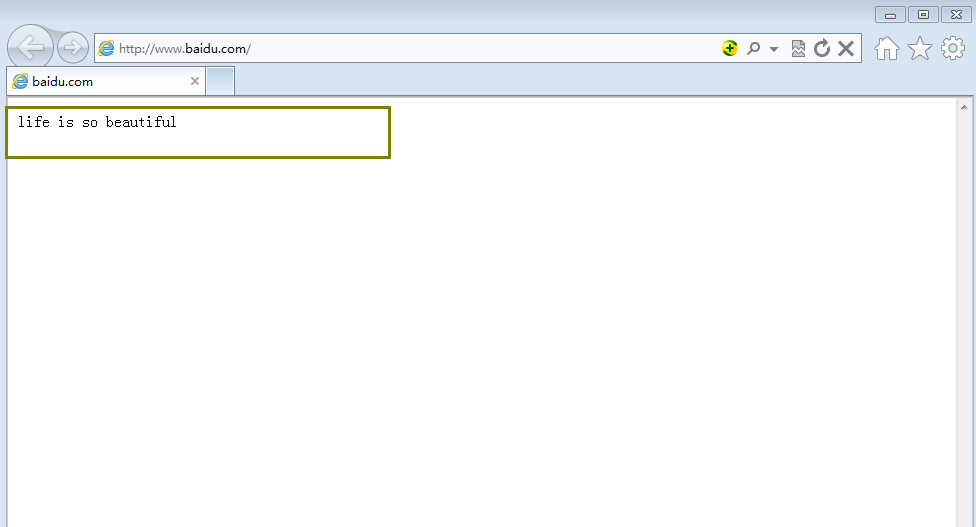
Task: Open Tools with the gear icon
Action: pos(953,48)
